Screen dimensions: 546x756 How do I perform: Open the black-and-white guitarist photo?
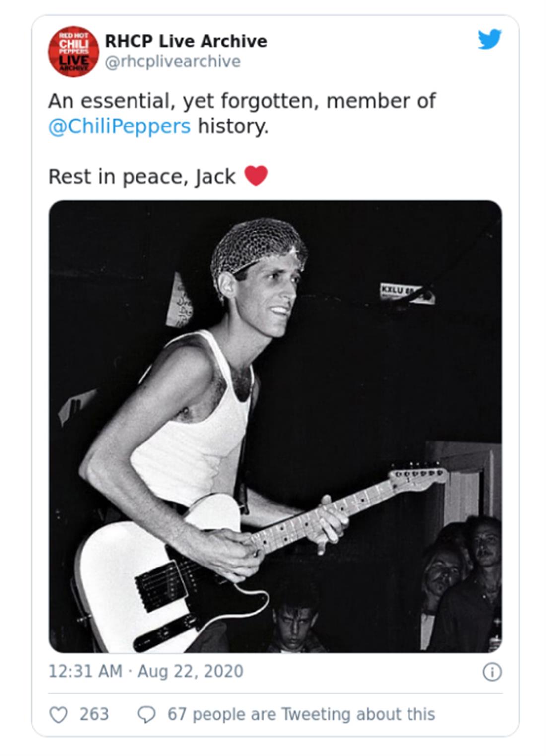click(x=275, y=427)
